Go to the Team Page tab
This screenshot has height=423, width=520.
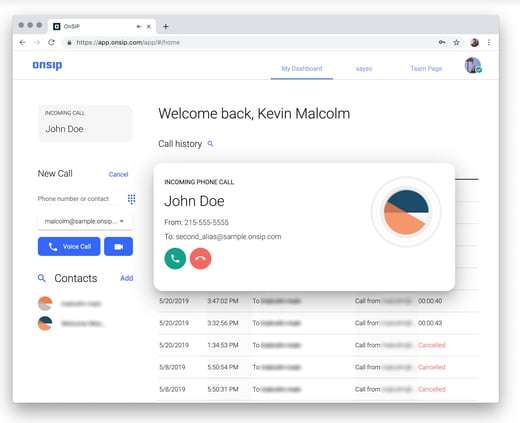coord(426,68)
